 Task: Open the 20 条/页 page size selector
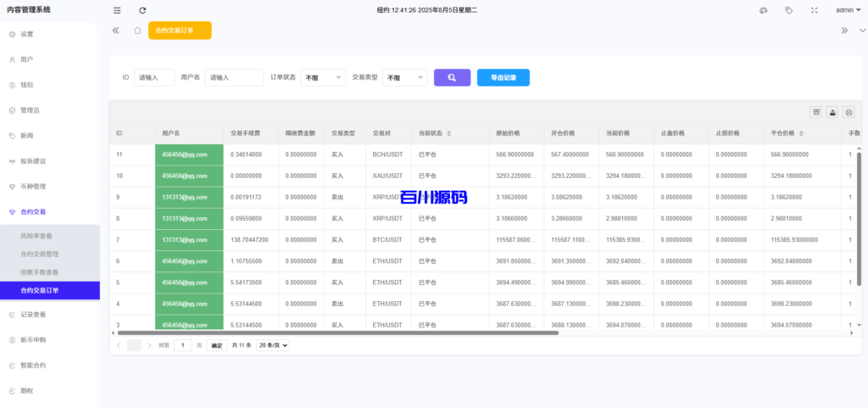(273, 345)
